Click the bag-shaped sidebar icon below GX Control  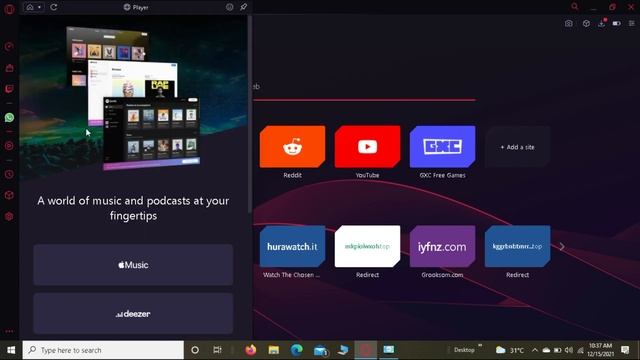[9, 68]
